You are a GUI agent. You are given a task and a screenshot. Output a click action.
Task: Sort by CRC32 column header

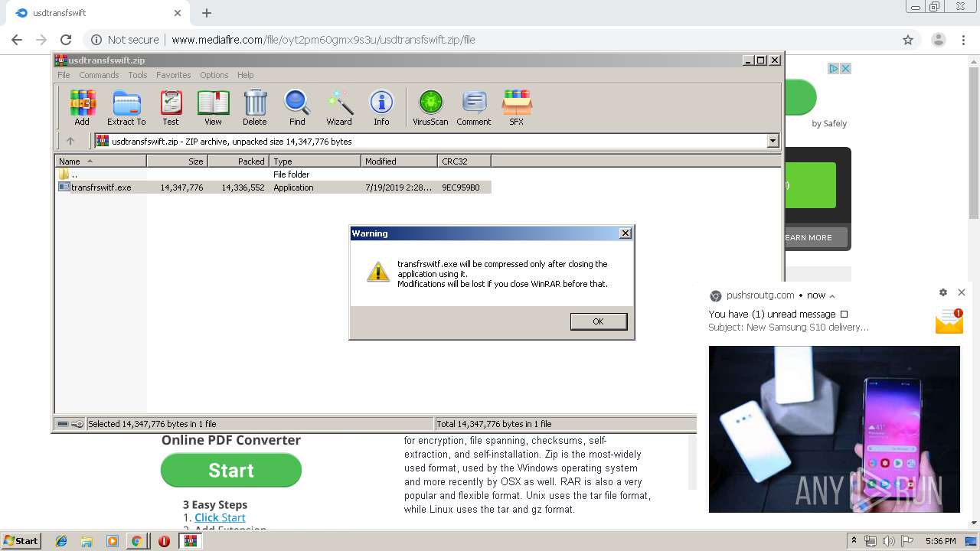point(464,161)
